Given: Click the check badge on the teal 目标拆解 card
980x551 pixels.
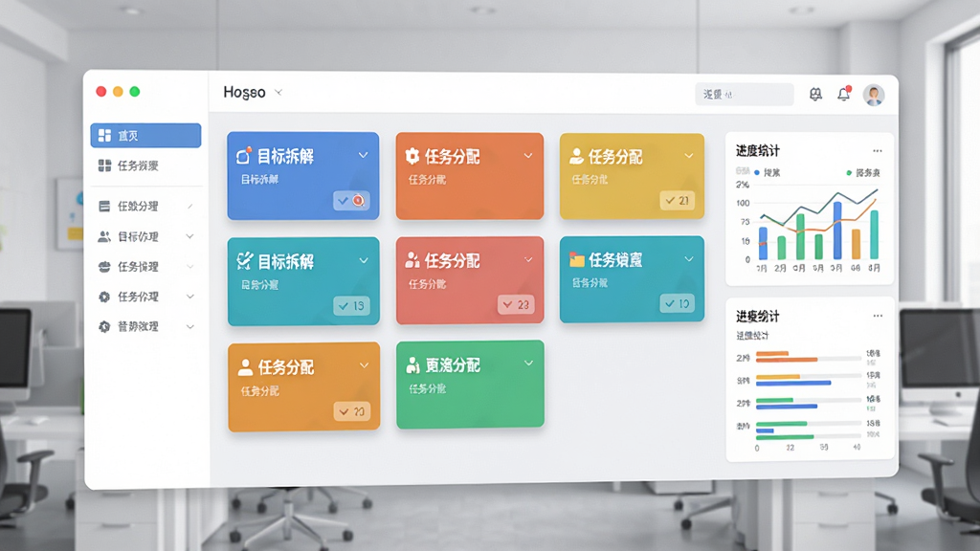Looking at the screenshot, I should pos(351,306).
